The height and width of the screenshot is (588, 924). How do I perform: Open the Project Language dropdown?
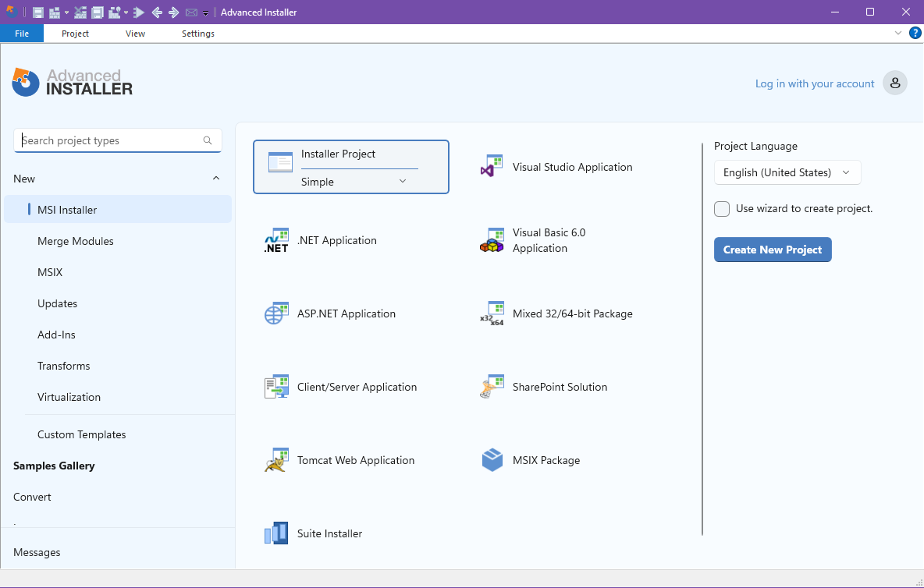click(787, 172)
